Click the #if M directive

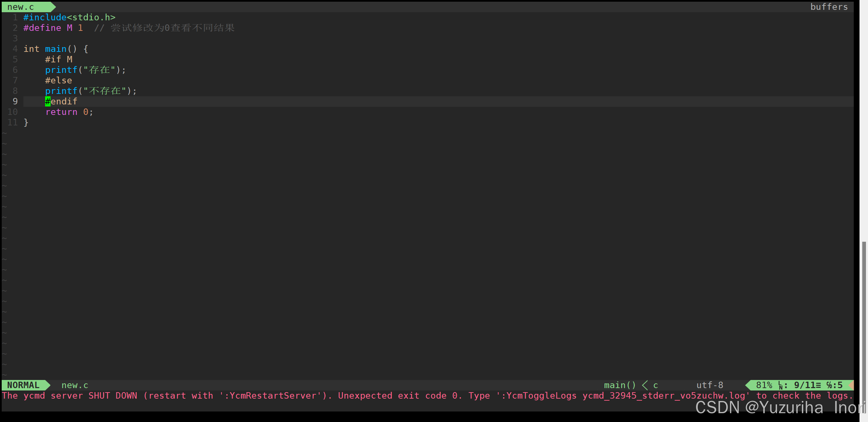click(x=58, y=59)
